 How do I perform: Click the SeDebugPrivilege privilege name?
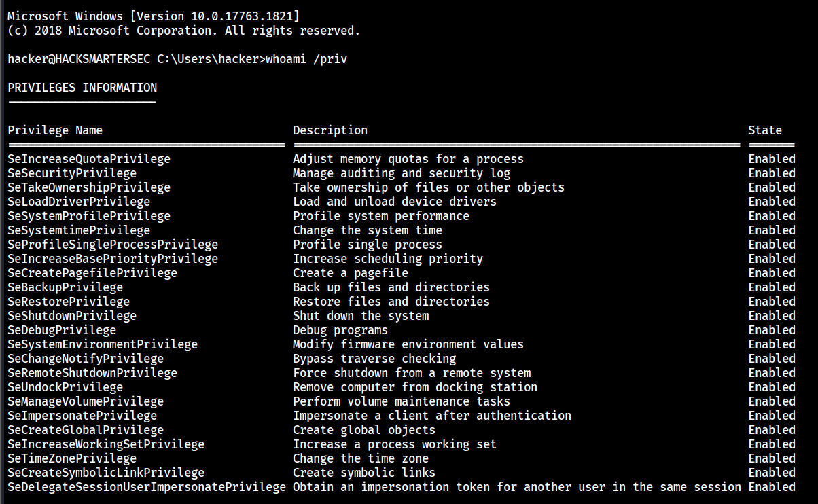(x=62, y=330)
